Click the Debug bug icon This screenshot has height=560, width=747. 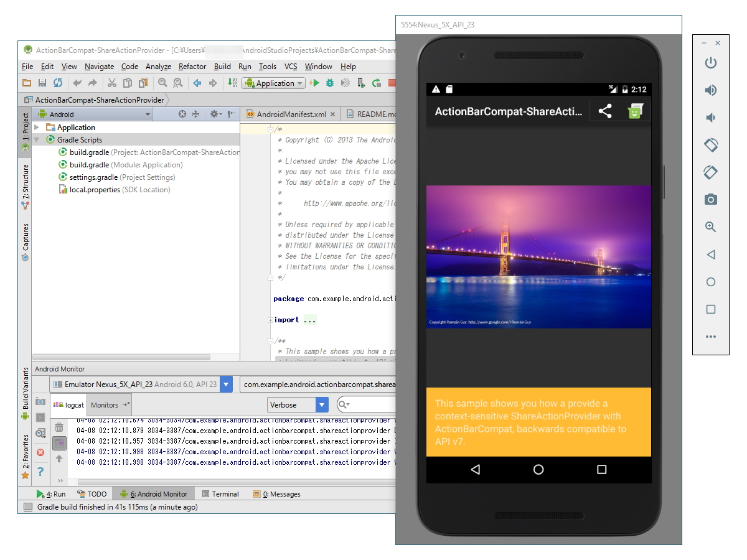[330, 83]
